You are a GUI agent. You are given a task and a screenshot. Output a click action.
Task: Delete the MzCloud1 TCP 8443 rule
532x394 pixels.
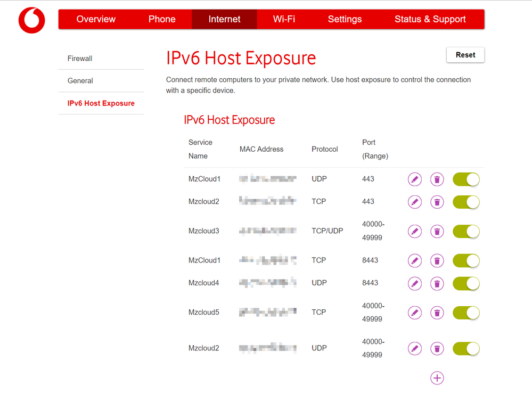tap(437, 260)
